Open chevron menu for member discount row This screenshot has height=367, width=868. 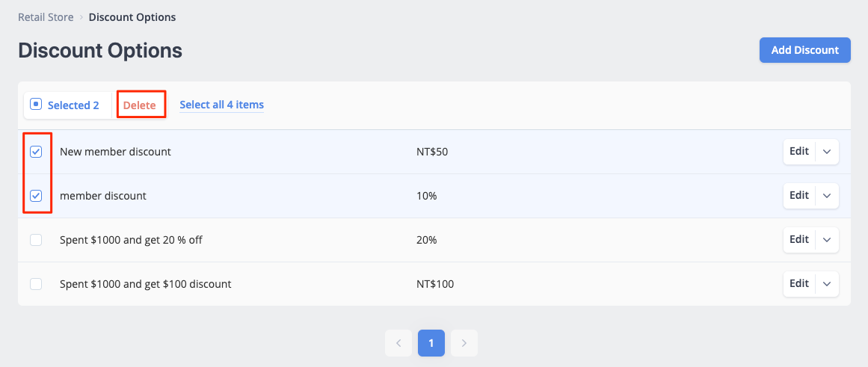[x=827, y=195]
